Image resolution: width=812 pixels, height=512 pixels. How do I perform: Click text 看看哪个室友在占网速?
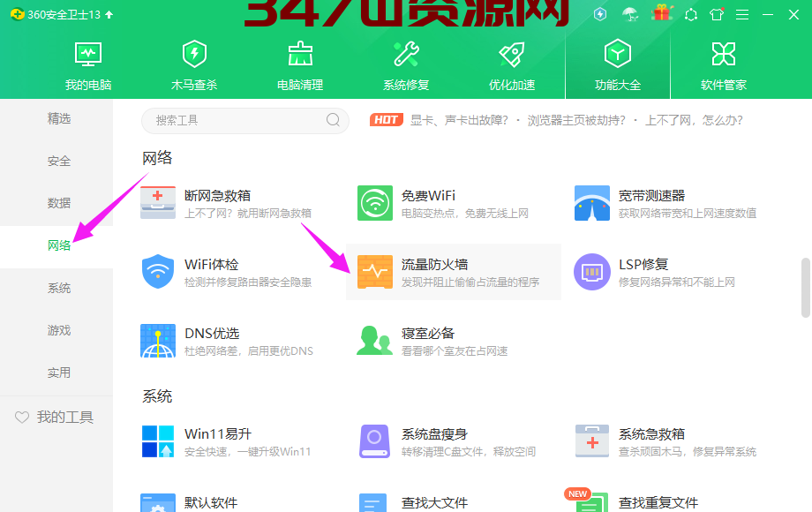455,351
